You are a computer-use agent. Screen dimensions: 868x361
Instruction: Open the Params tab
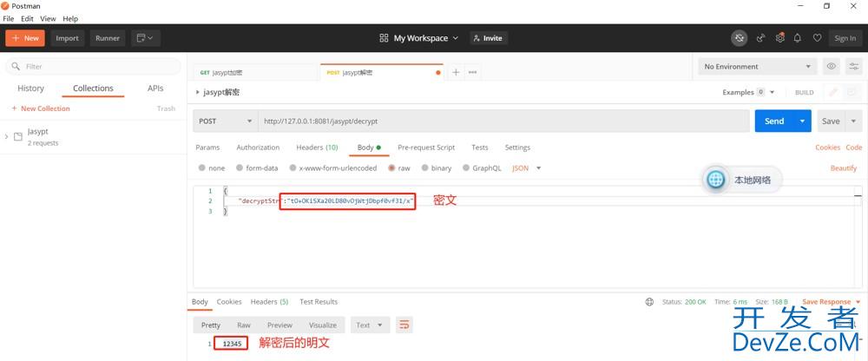coord(207,148)
